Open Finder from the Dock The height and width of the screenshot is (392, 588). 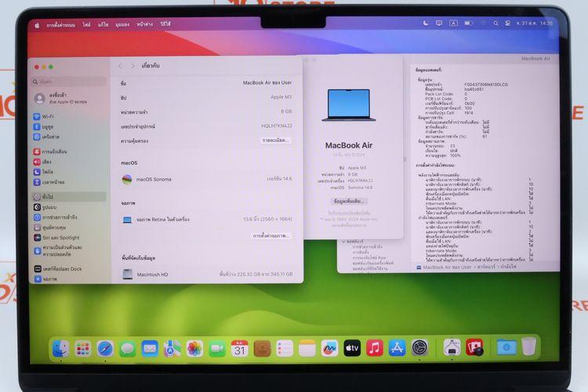point(60,348)
